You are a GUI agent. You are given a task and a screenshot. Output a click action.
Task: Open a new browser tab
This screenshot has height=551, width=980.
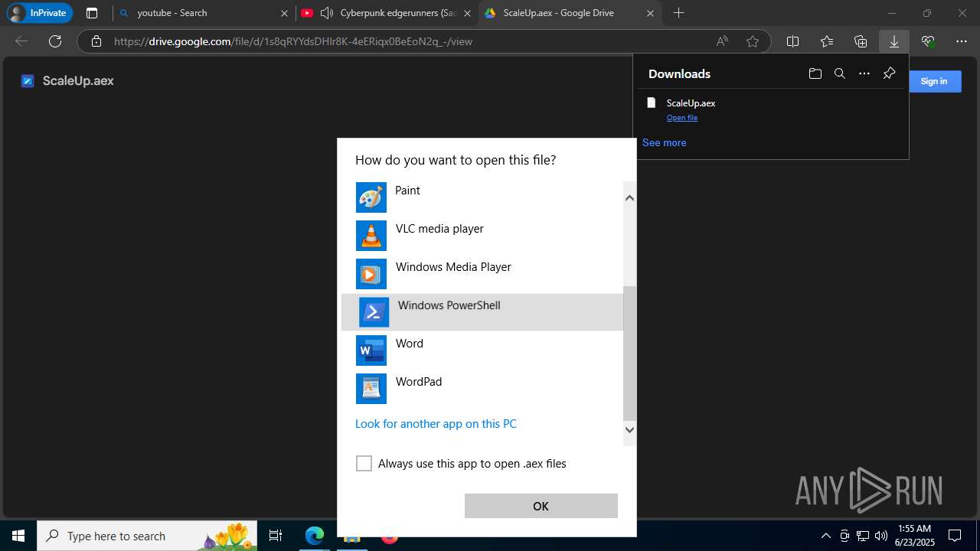tap(678, 13)
